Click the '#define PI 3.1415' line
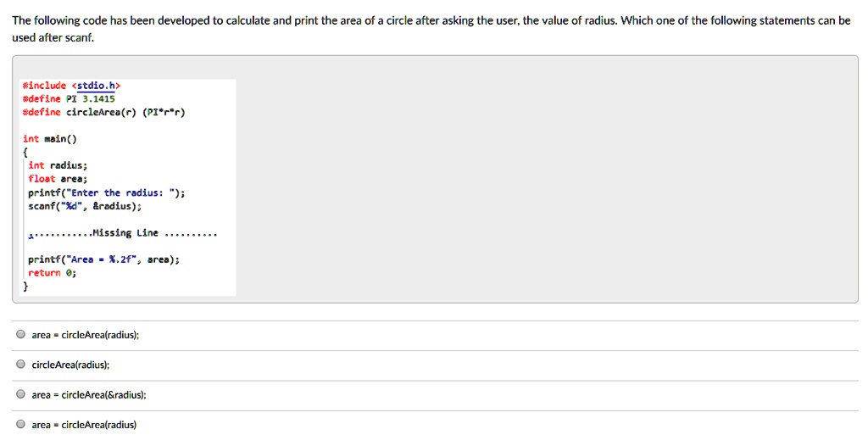 (69, 99)
